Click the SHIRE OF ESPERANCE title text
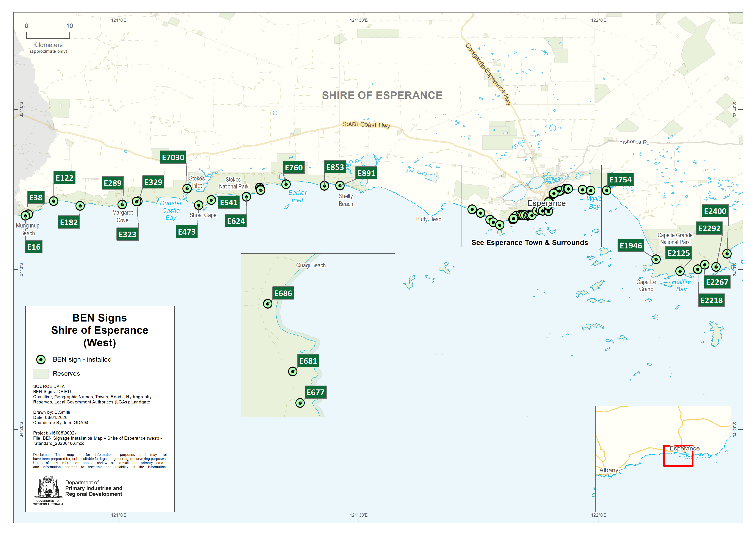 (382, 95)
